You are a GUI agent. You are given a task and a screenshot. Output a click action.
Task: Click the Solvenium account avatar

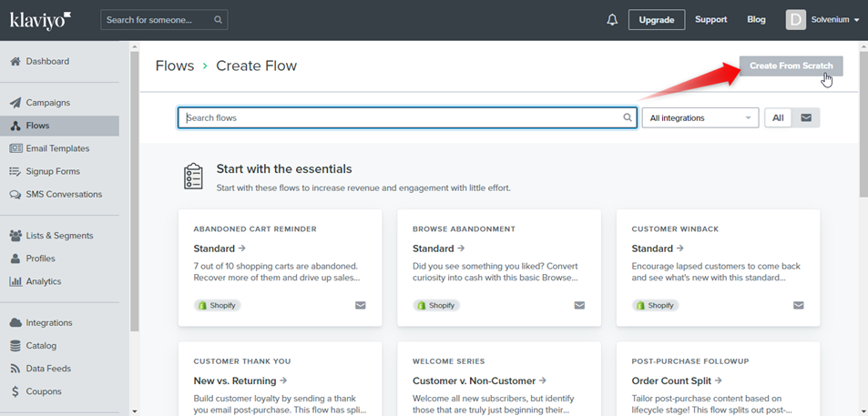click(x=796, y=20)
